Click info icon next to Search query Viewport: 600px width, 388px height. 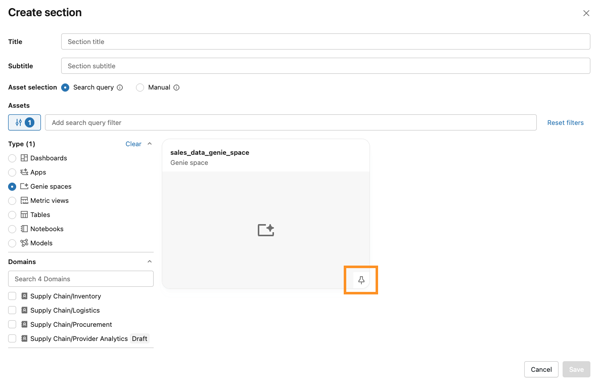pos(120,88)
